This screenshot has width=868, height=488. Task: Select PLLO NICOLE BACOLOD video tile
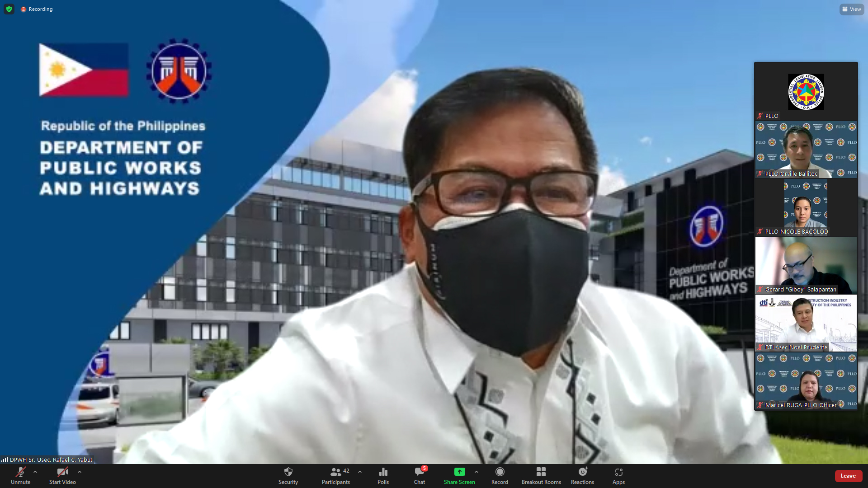pyautogui.click(x=806, y=207)
